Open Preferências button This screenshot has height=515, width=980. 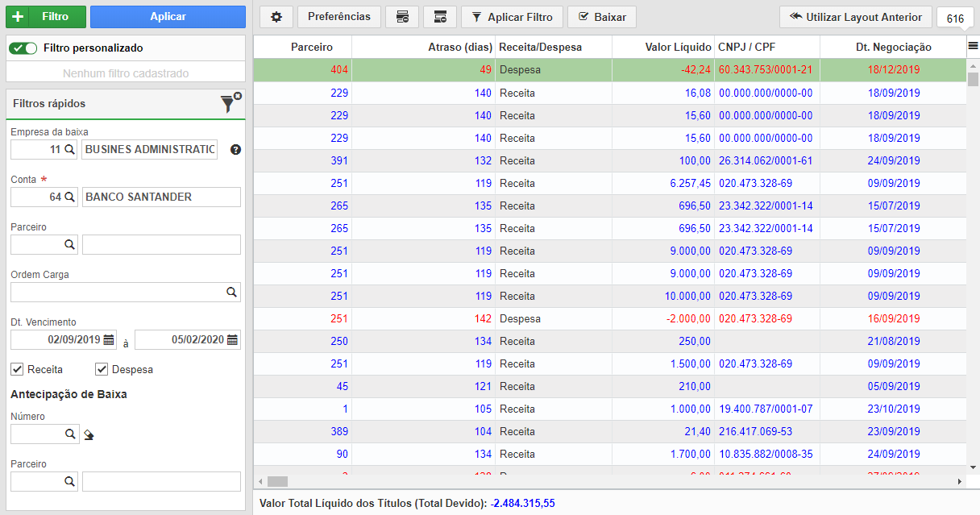point(339,17)
